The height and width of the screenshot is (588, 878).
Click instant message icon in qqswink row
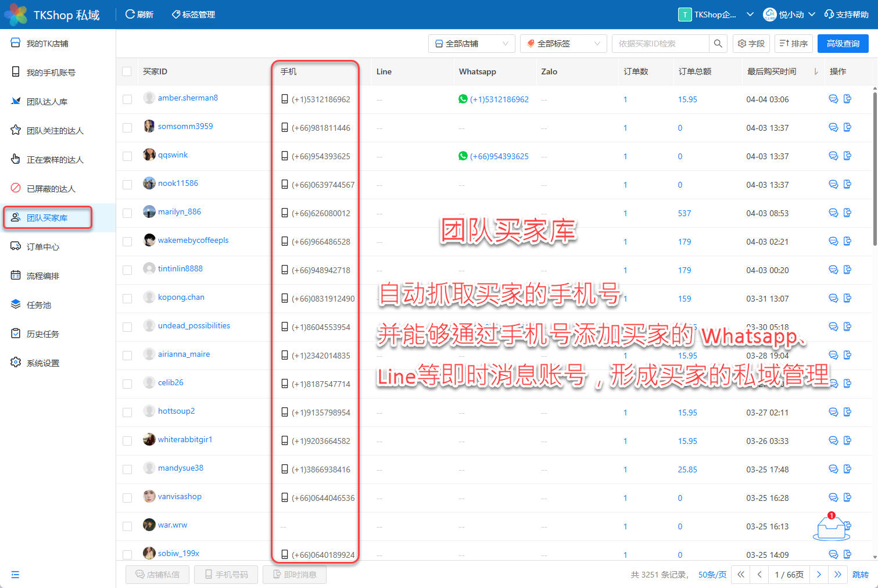848,156
